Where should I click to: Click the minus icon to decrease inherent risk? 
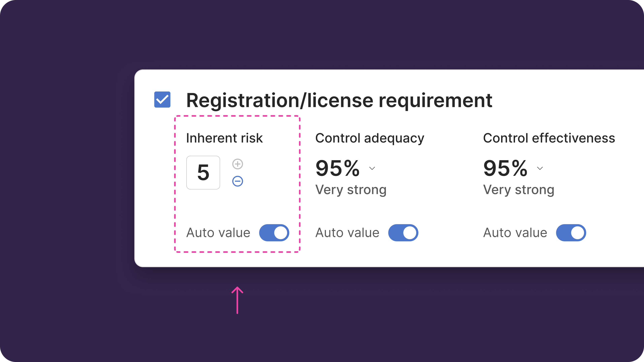point(238,181)
